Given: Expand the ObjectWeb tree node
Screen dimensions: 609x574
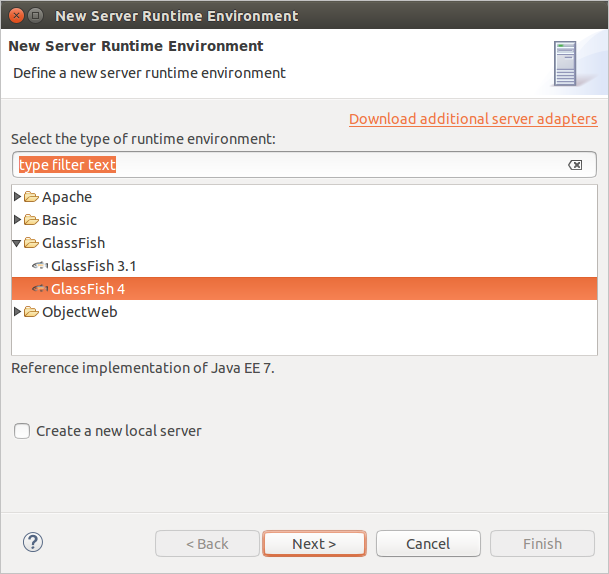Looking at the screenshot, I should tap(17, 311).
